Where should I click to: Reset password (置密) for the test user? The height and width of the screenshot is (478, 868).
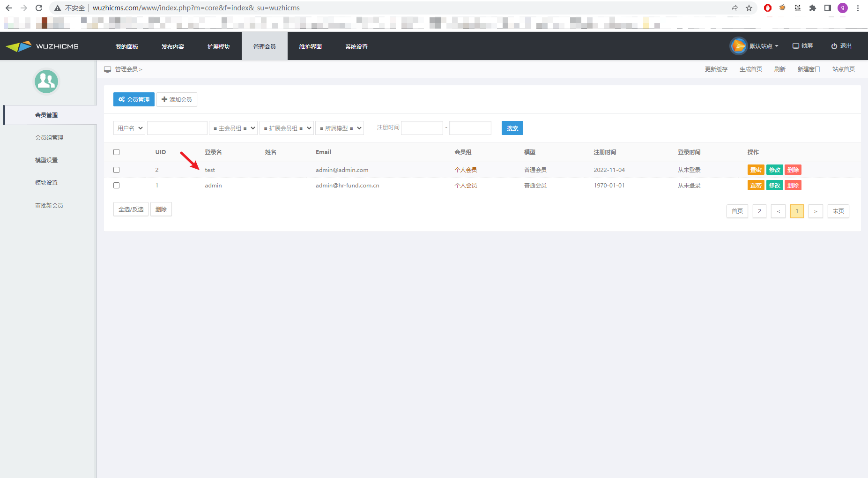[756, 170]
